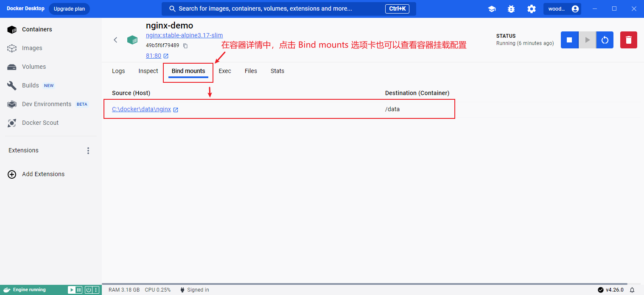Open the notifications bell
Image resolution: width=644 pixels, height=295 pixels.
632,290
